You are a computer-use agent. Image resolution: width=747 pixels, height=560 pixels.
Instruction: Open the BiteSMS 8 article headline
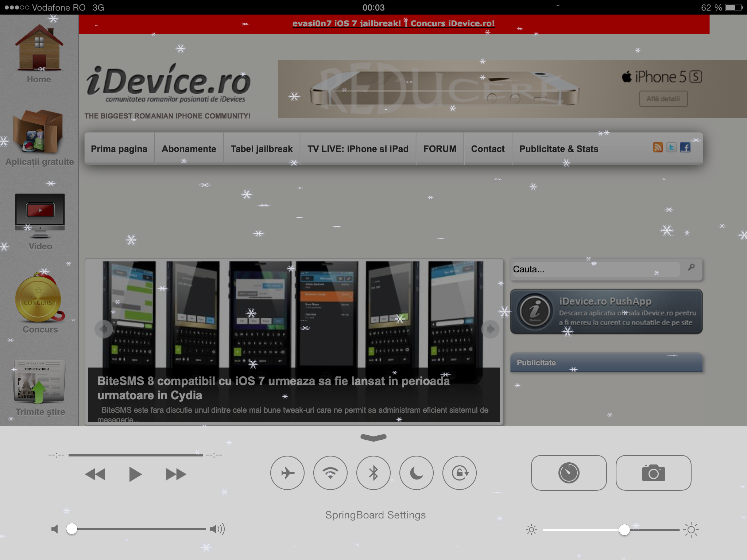coord(274,388)
